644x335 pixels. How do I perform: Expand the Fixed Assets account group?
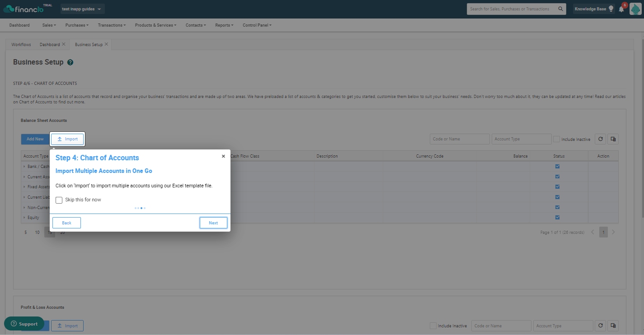coord(24,187)
